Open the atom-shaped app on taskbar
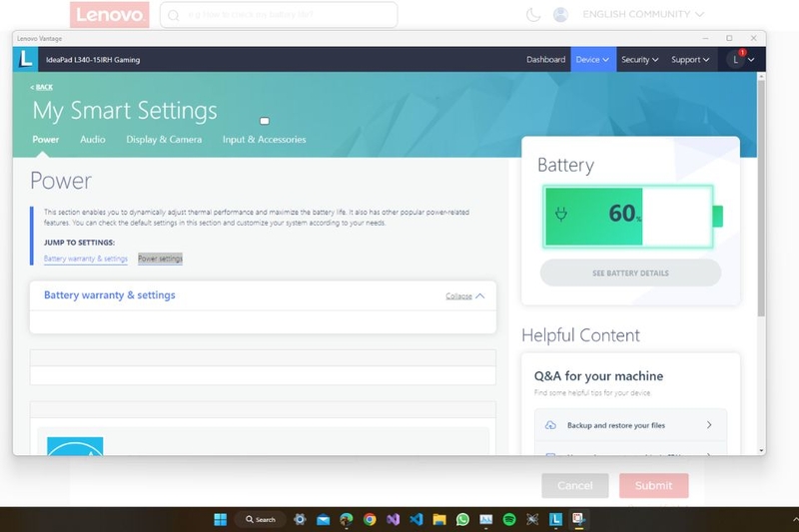799x532 pixels. [x=532, y=519]
